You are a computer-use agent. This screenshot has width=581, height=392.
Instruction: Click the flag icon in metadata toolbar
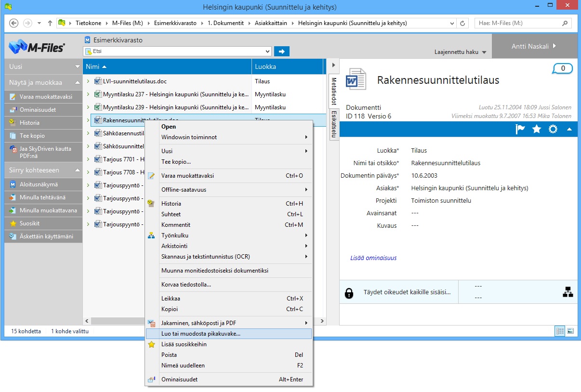[x=520, y=129]
